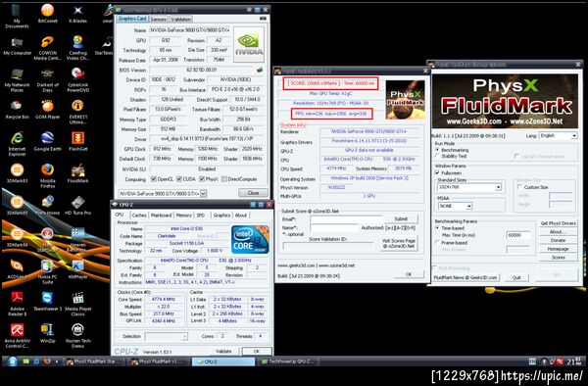Open 3DMark03 desktop icon

[x=18, y=173]
